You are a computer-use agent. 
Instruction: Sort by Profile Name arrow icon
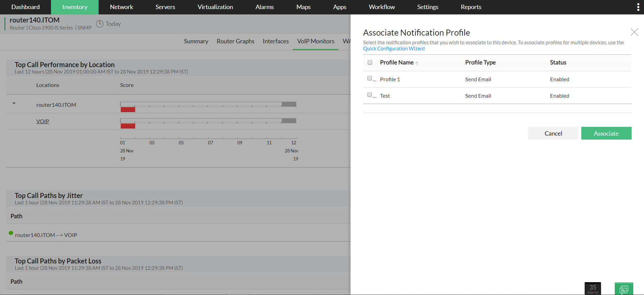pos(417,63)
